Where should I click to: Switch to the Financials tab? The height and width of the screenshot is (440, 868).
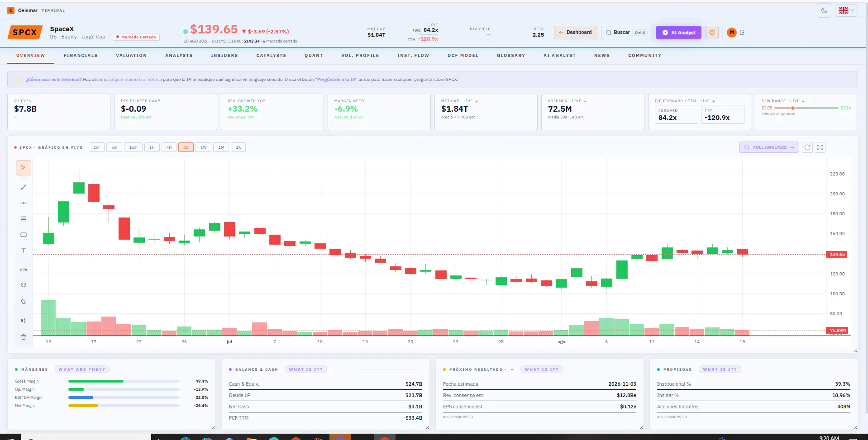tap(81, 56)
